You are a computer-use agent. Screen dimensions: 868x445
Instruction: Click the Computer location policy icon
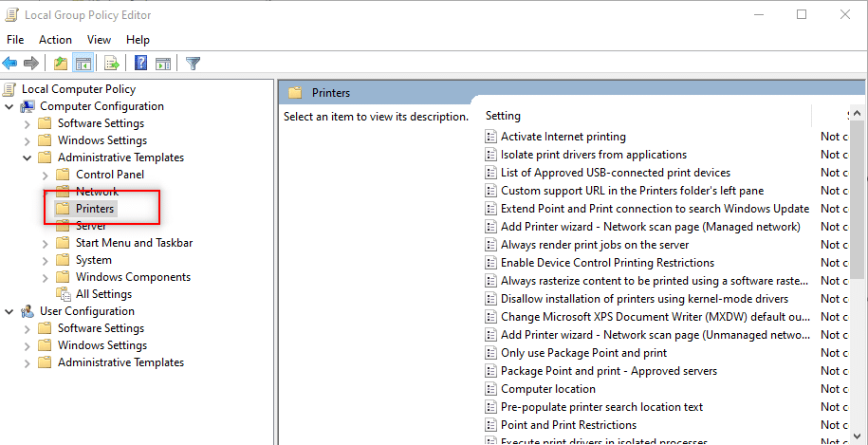(490, 389)
